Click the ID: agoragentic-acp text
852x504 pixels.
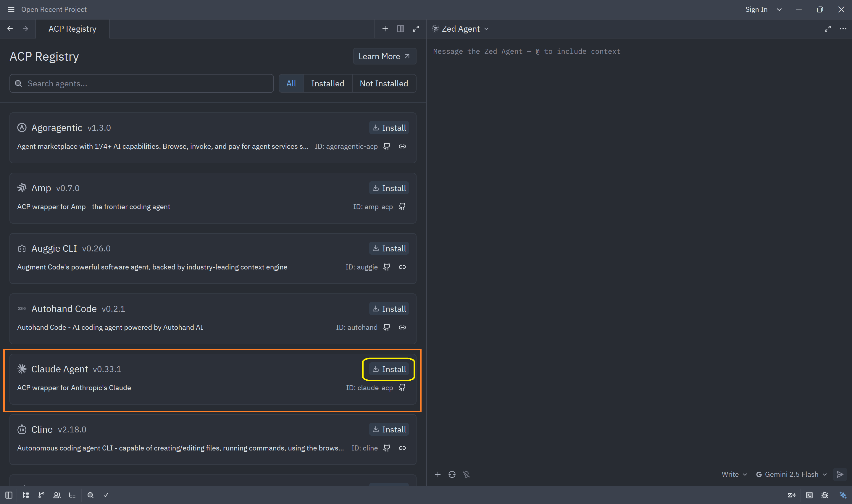(x=346, y=146)
